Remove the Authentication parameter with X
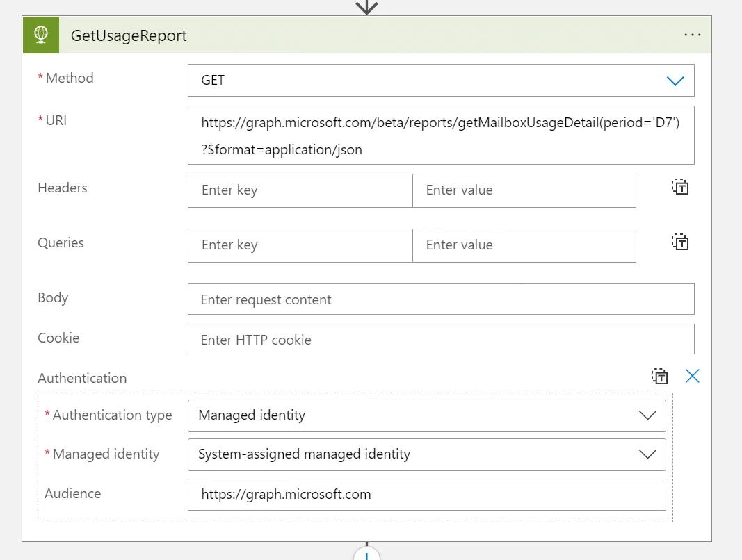Image resolution: width=742 pixels, height=560 pixels. point(693,377)
